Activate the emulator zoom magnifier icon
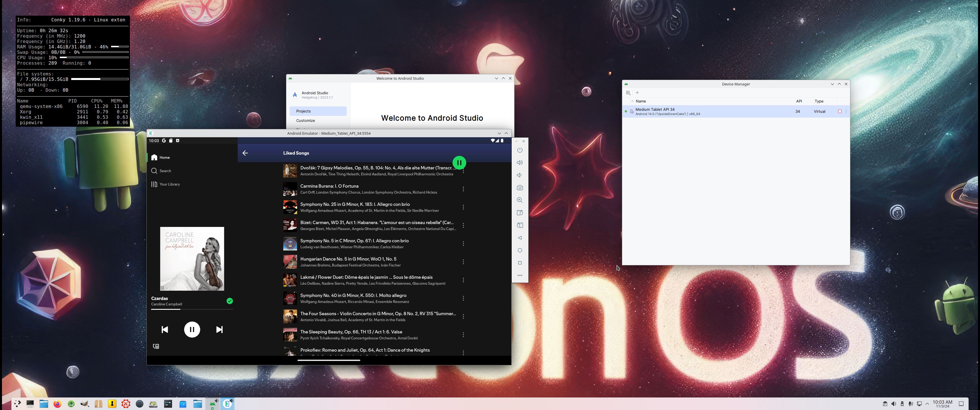 pyautogui.click(x=520, y=200)
